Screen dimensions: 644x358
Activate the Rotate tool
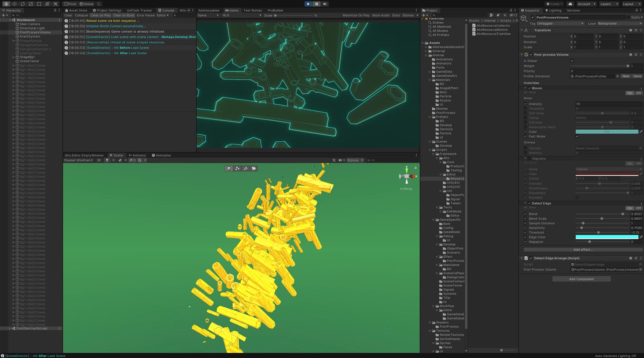pos(23,4)
